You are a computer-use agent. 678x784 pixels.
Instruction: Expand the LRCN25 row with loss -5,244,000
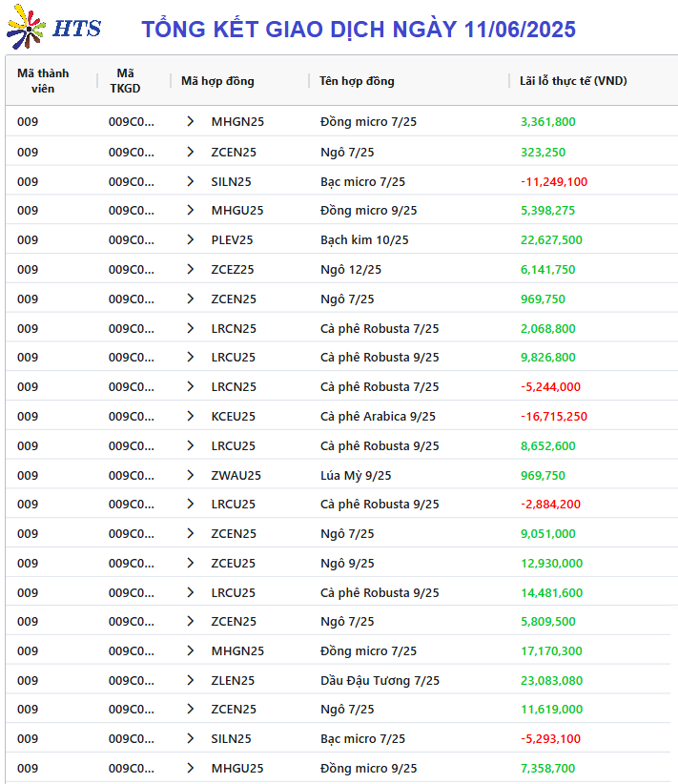(x=190, y=386)
